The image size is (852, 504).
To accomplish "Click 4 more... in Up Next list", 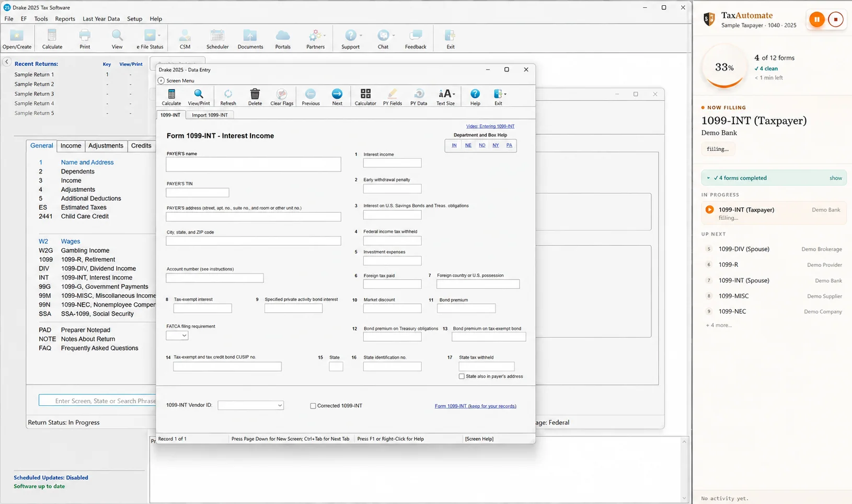I will 719,325.
